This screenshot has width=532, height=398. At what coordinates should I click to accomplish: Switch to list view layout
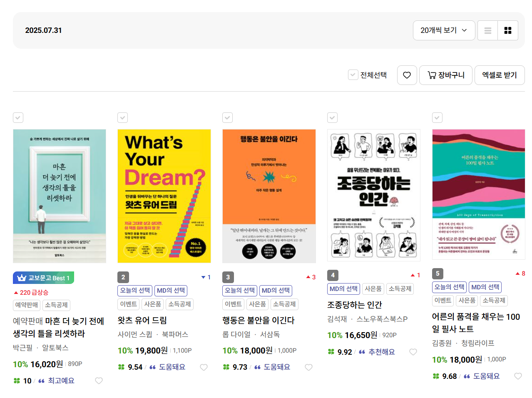[x=487, y=30]
